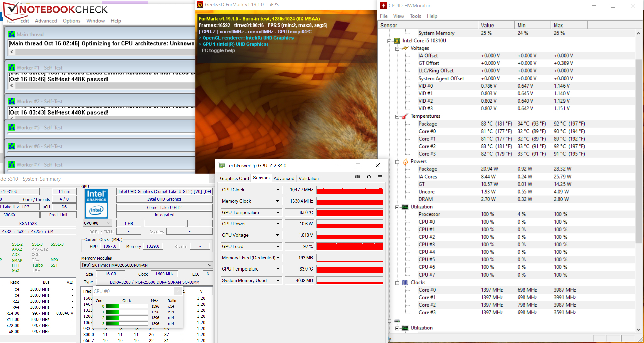This screenshot has height=343, width=644.
Task: Switch to the GPU-Z Advanced tab
Action: (284, 178)
